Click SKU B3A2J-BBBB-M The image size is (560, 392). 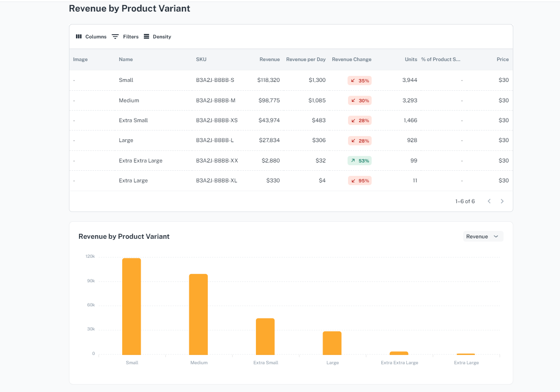(x=216, y=100)
